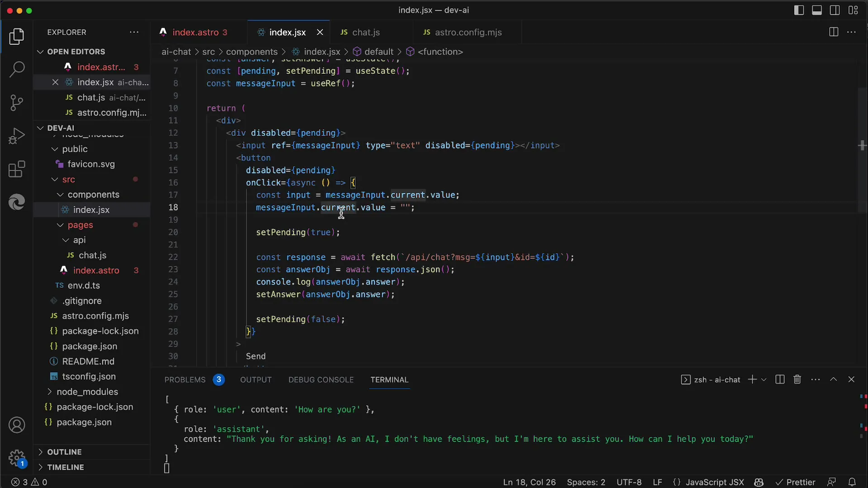The image size is (868, 488).
Task: Open terminal panel more actions ellipsis
Action: (x=816, y=379)
